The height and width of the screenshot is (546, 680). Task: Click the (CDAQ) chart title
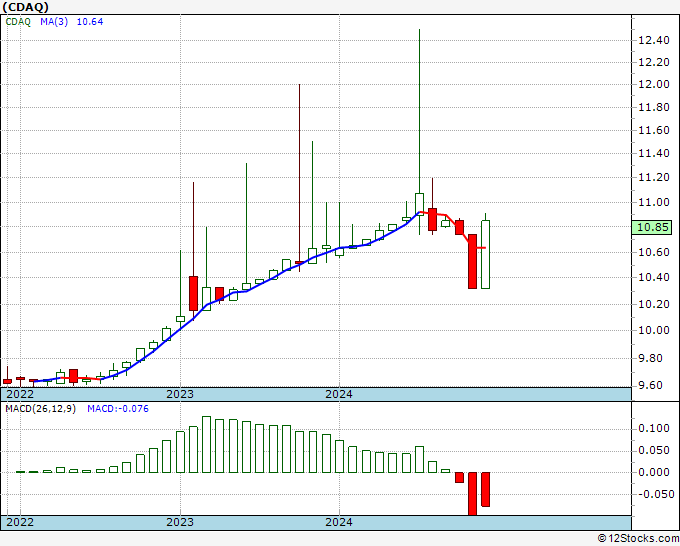pyautogui.click(x=26, y=7)
